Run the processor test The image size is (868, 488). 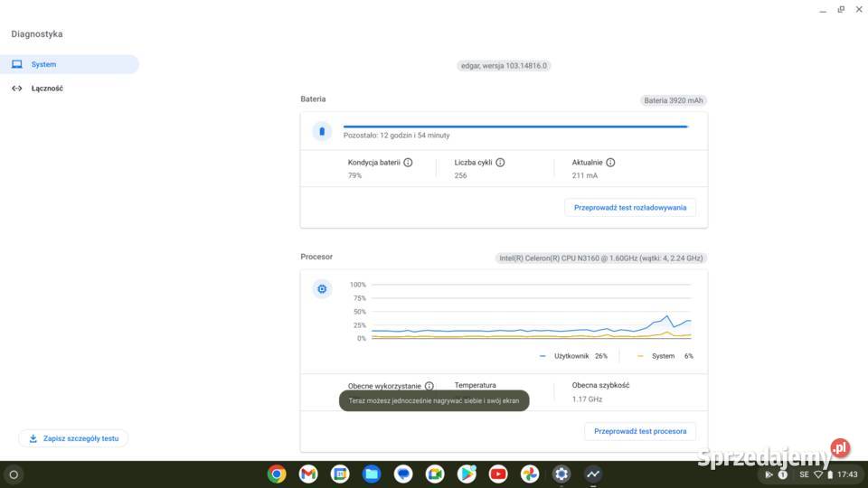[640, 431]
